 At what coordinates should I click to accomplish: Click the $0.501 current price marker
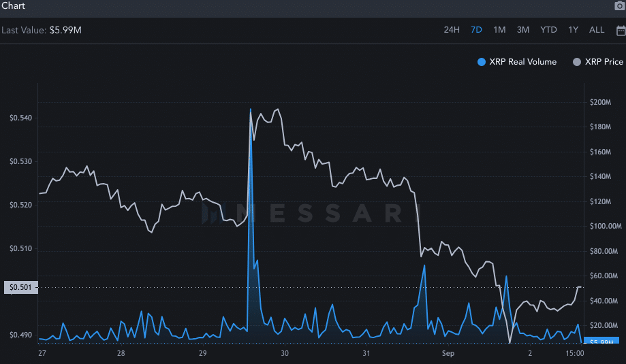(19, 288)
